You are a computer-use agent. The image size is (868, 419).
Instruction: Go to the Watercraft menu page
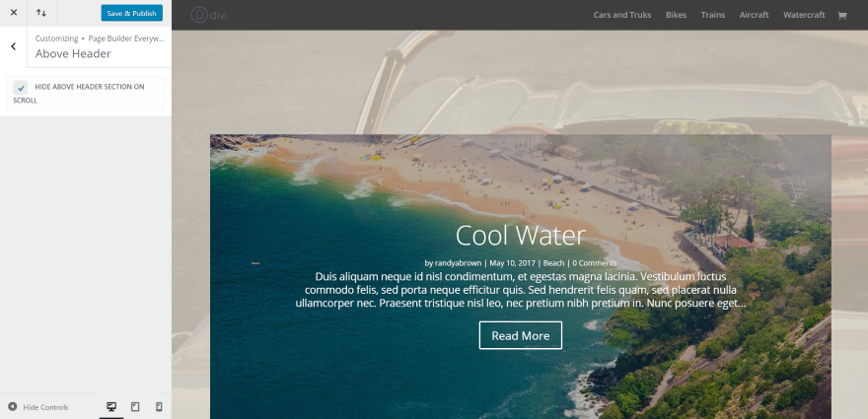[804, 15]
